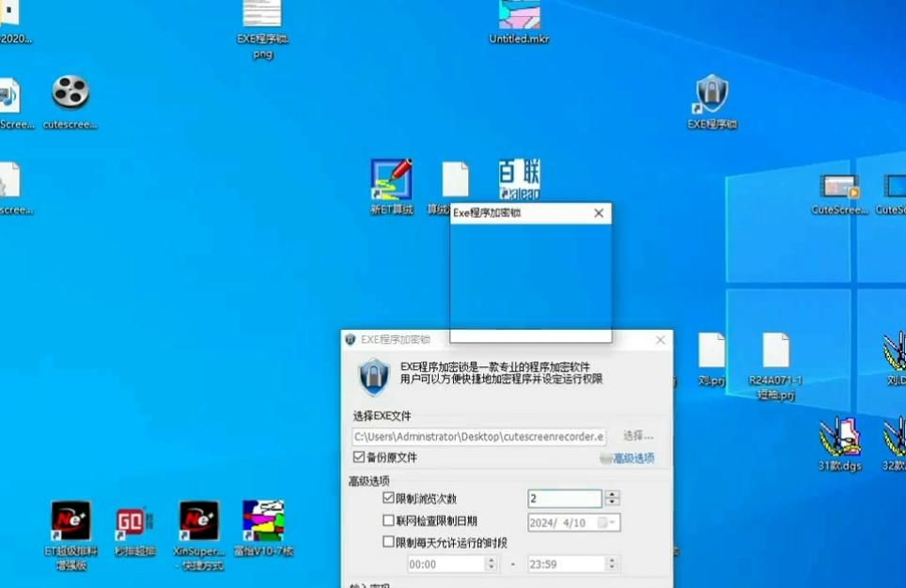Click the EXE file path input field
The width and height of the screenshot is (906, 588).
tap(479, 437)
